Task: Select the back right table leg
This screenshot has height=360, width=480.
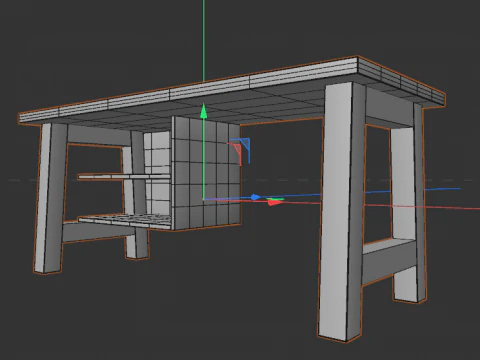Action: click(x=408, y=203)
